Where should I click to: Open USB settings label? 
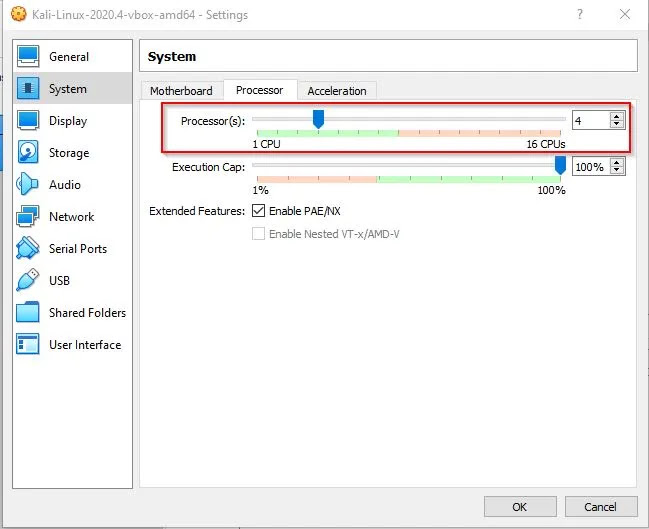click(59, 281)
